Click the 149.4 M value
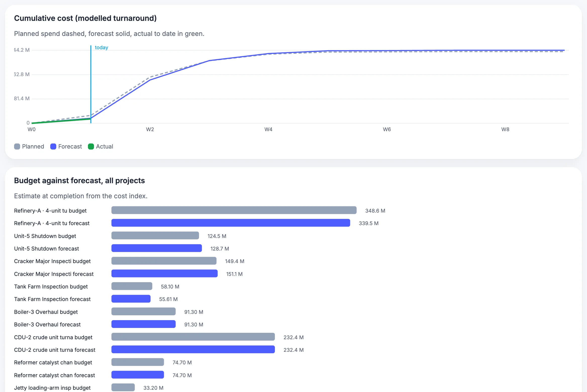 (x=235, y=261)
